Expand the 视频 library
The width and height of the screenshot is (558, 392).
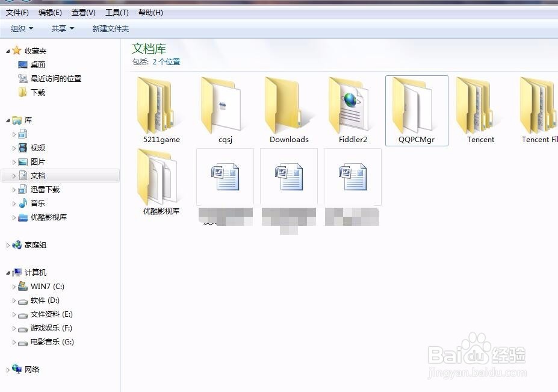[14, 148]
